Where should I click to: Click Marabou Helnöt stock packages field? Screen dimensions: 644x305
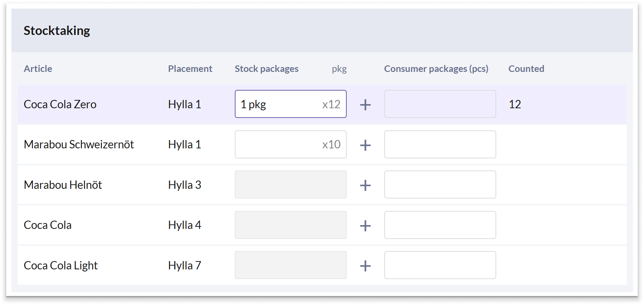290,185
